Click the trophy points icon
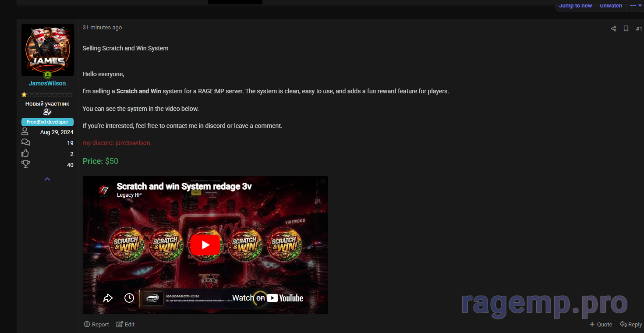 26,164
